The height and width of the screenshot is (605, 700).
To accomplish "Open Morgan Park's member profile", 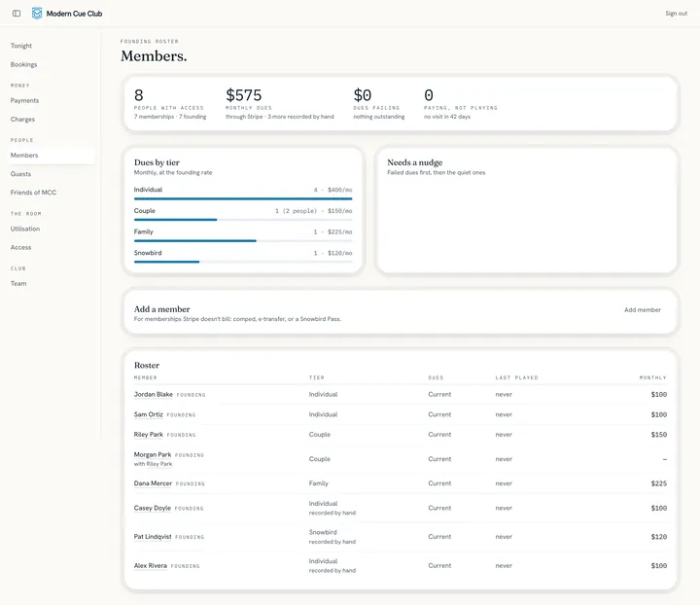I will pos(153,454).
